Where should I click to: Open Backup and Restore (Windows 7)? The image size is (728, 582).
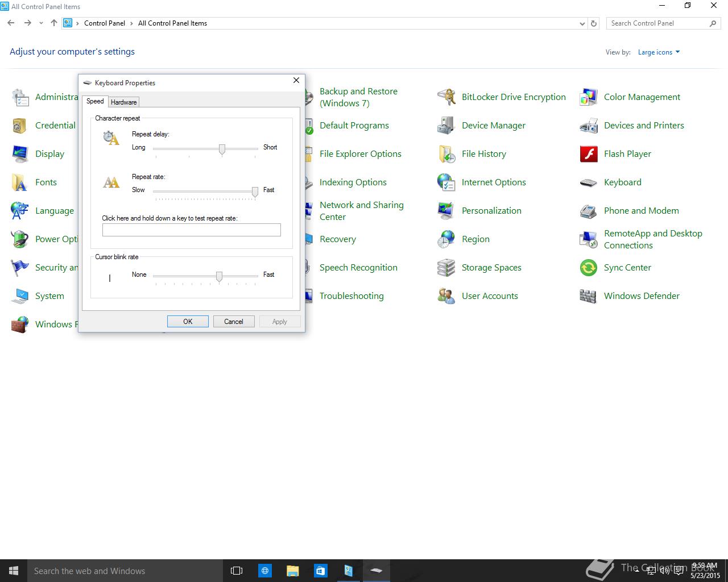coord(358,97)
